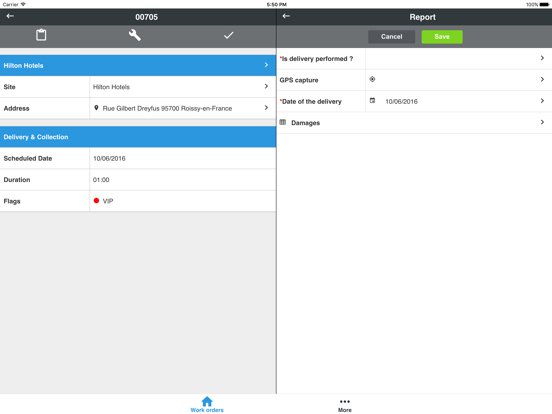Select the Damages label
Image resolution: width=552 pixels, height=414 pixels.
[x=306, y=123]
